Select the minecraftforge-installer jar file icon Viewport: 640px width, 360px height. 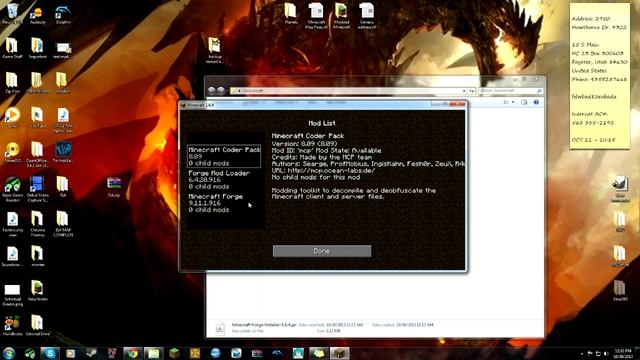220,328
